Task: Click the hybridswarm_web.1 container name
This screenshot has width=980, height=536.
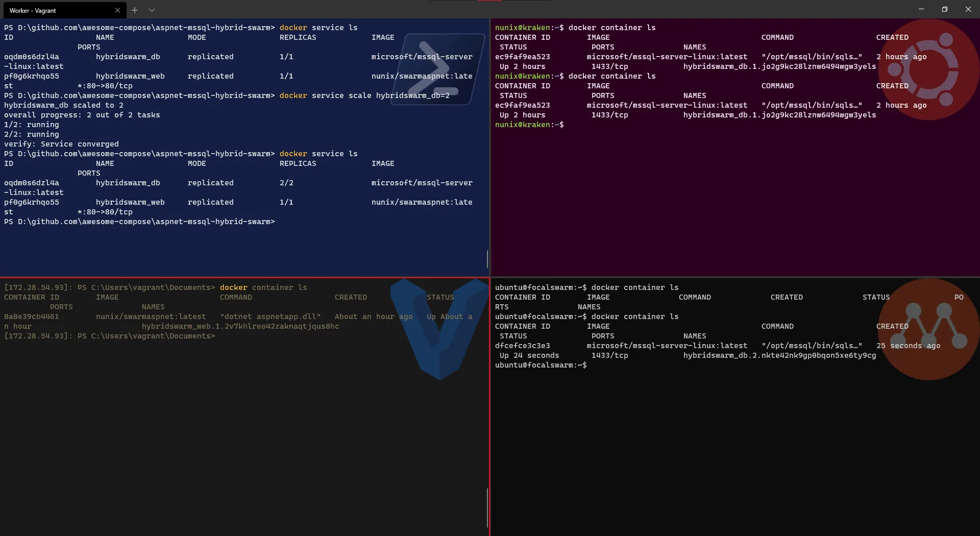Action: point(240,327)
